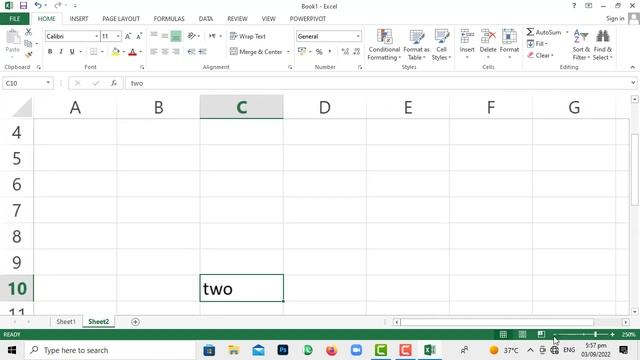Open the Format cells menu
Screen dimensions: 640x360
(509, 44)
